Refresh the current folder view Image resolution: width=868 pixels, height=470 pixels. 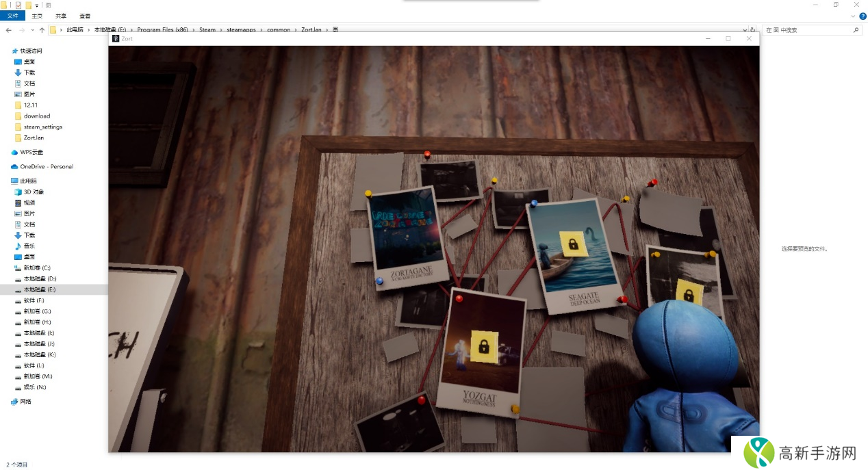tap(753, 30)
